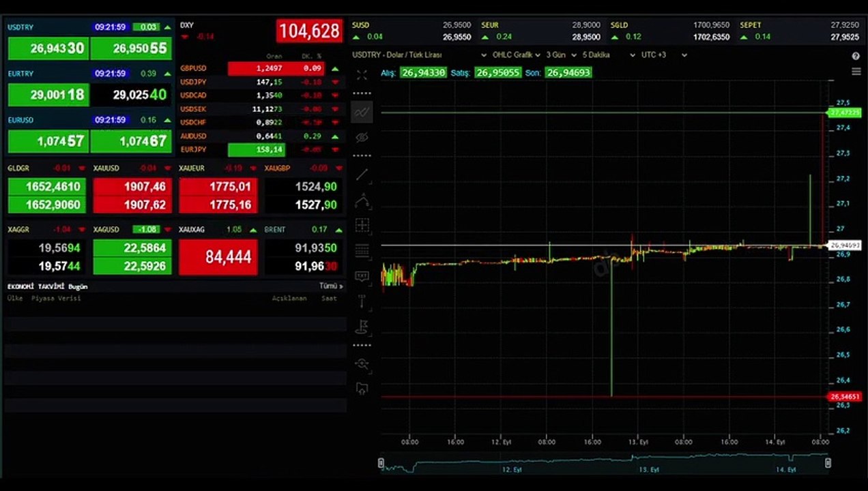Select the crosshair measure tool
868x491 pixels.
[362, 226]
